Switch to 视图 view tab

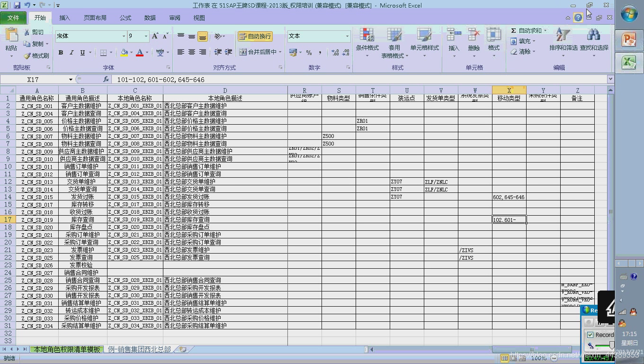tap(199, 18)
